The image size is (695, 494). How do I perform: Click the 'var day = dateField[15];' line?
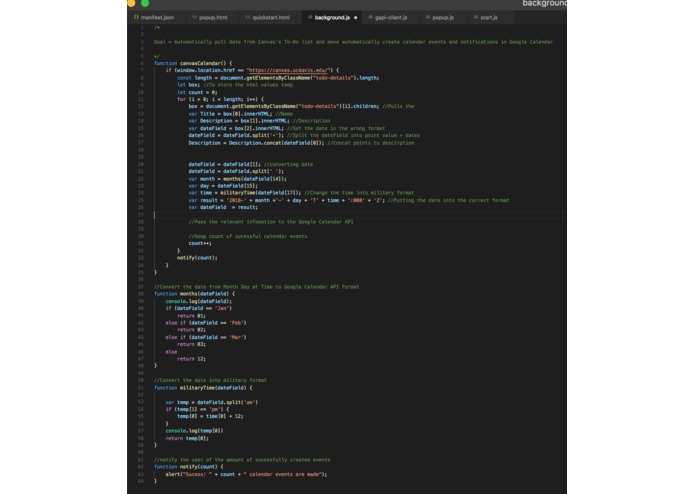(223, 186)
